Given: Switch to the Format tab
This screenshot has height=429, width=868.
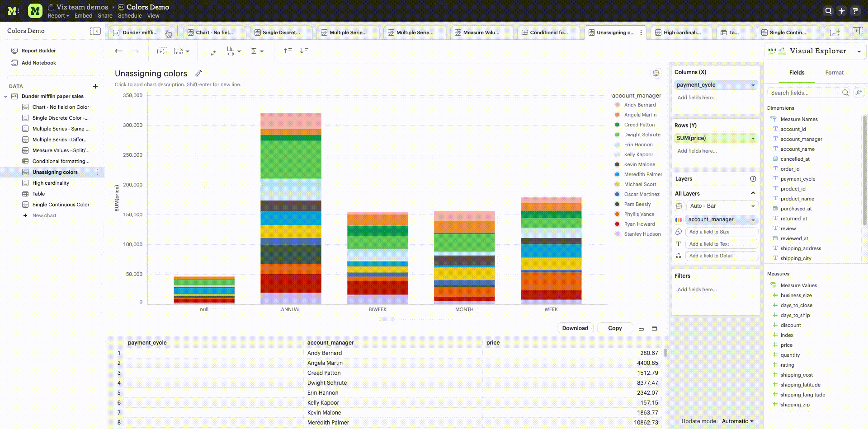Looking at the screenshot, I should 834,73.
